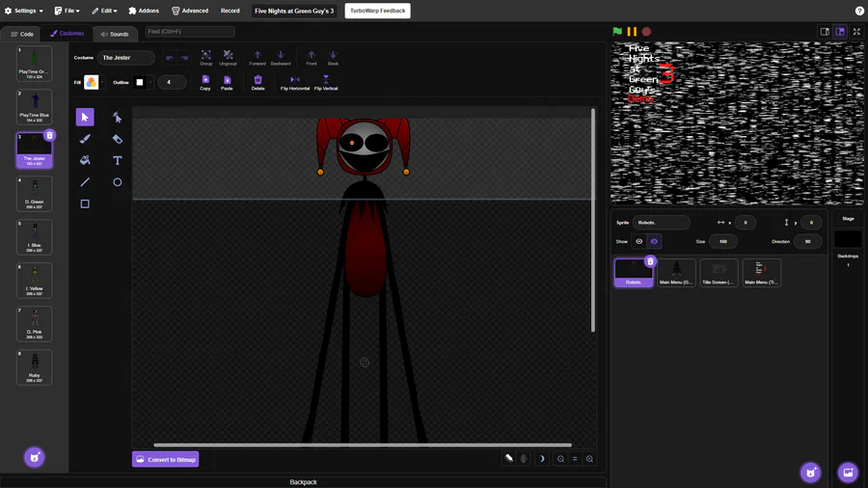Viewport: 868px width, 488px height.
Task: Switch to small stage layout
Action: tap(825, 32)
